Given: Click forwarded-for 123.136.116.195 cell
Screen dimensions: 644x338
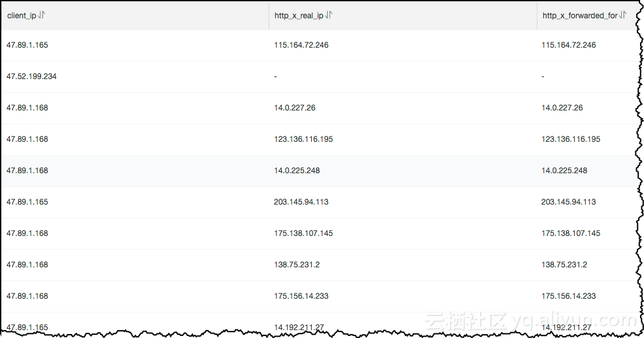Looking at the screenshot, I should [x=571, y=139].
